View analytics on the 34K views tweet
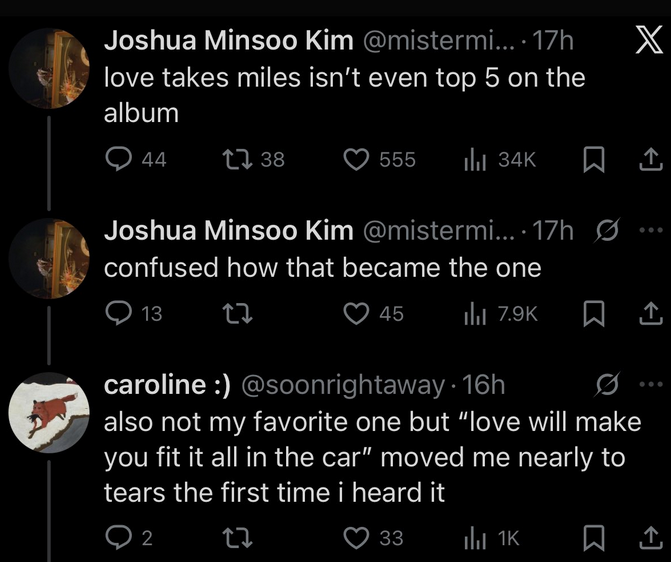 [x=473, y=160]
